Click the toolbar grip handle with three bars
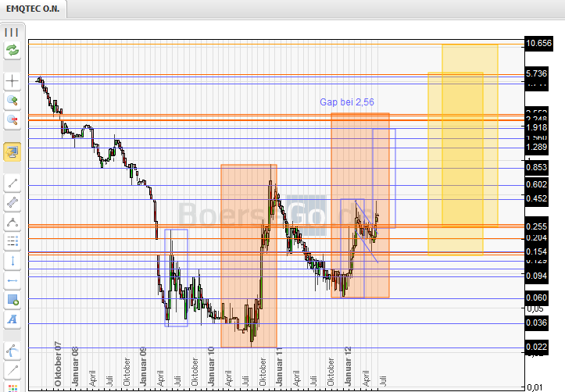 pos(12,32)
